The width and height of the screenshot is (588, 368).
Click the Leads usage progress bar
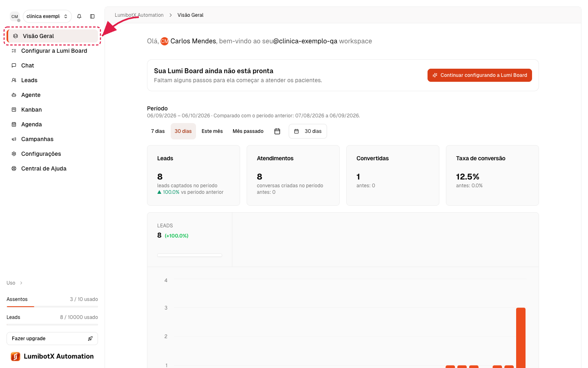pyautogui.click(x=52, y=325)
